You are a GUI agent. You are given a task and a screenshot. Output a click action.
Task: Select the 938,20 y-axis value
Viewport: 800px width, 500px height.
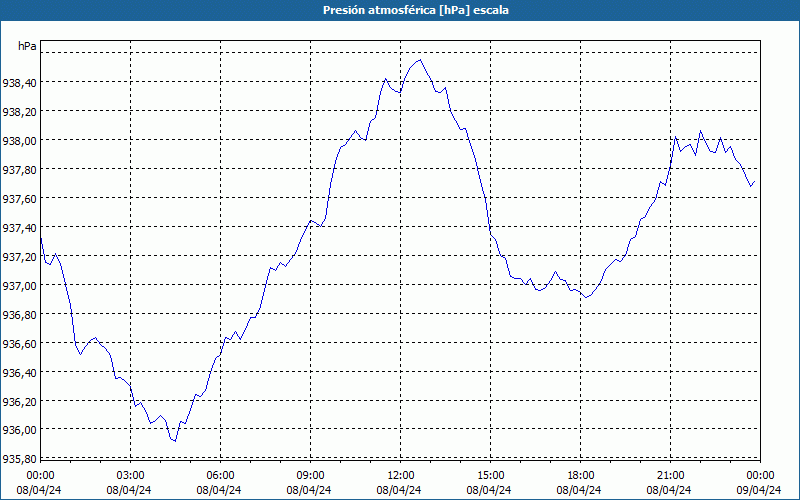(x=19, y=112)
